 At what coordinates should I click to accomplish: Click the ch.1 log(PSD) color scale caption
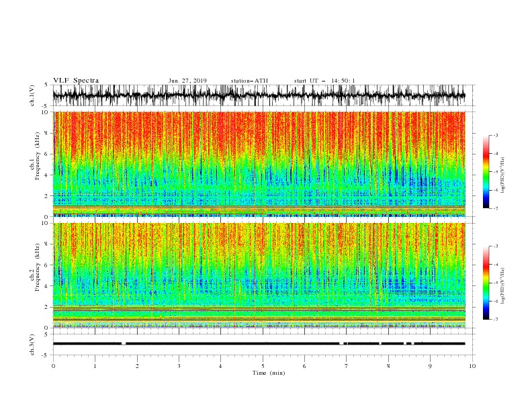(x=502, y=175)
